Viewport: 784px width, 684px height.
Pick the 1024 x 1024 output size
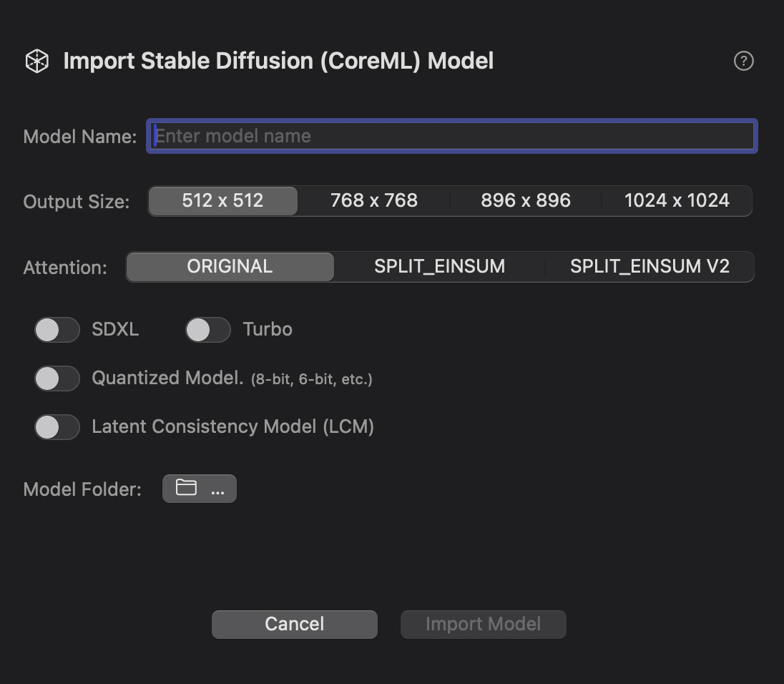click(677, 201)
